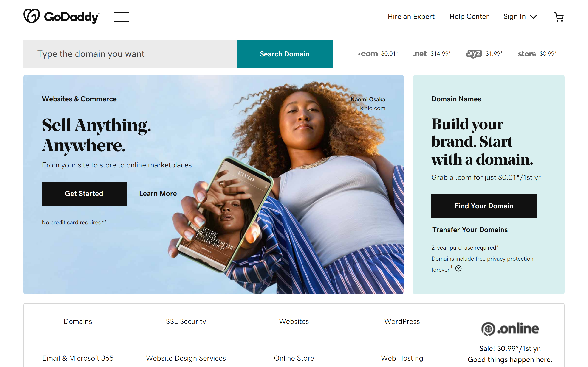The height and width of the screenshot is (367, 588).
Task: Click the .online sale promo logo
Action: pos(510,329)
